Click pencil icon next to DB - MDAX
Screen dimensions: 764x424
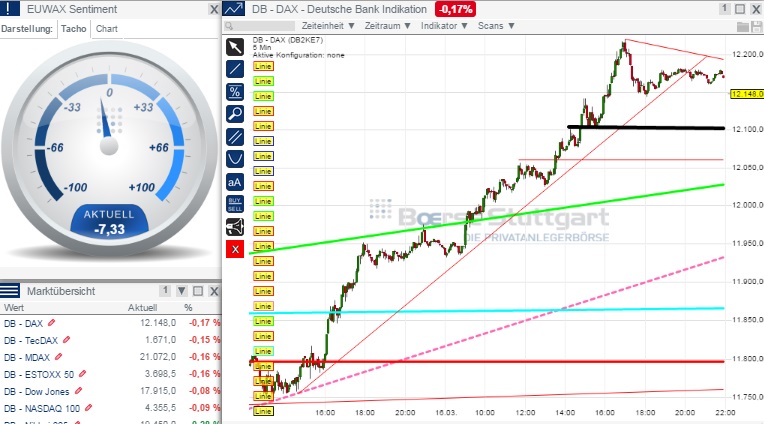point(58,357)
